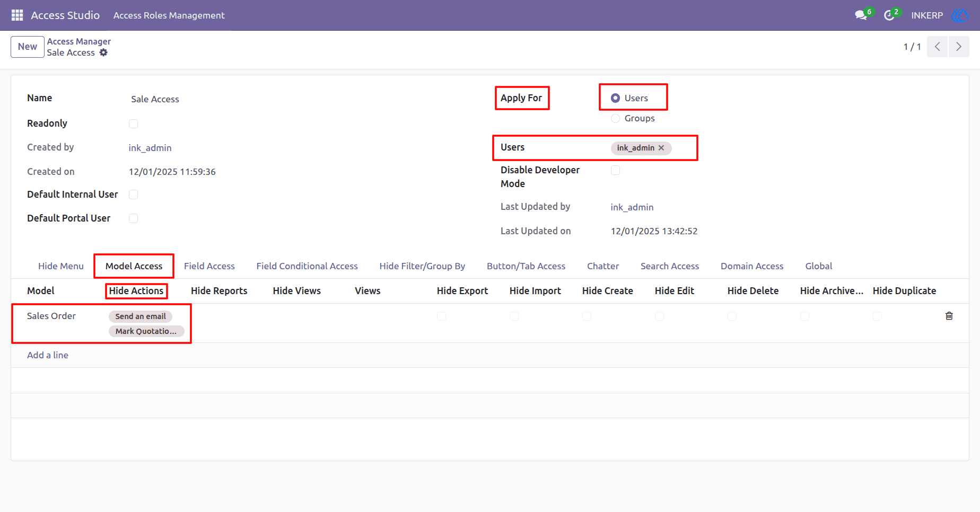Open the Access Manager breadcrumb
Image resolution: width=980 pixels, height=512 pixels.
pos(79,41)
